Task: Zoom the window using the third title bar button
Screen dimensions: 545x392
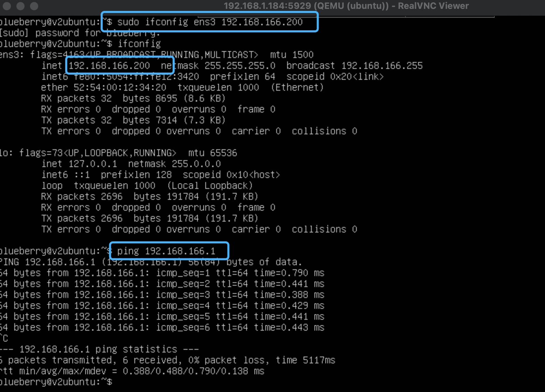Action: [x=34, y=6]
